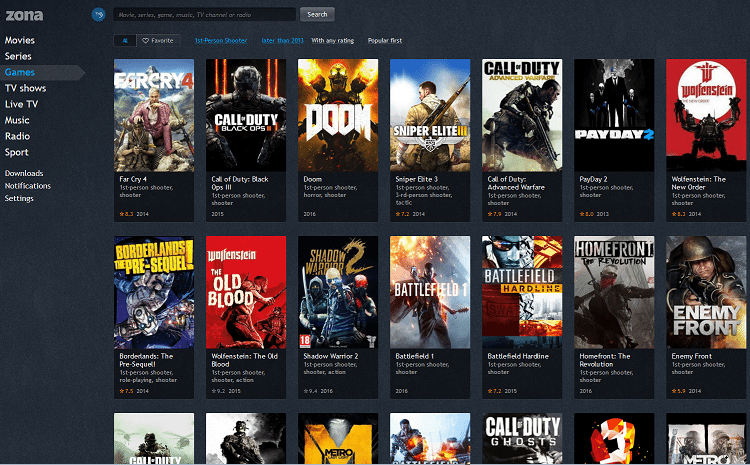750x465 pixels.
Task: Click the 'Far Cry 4' title text
Action: pos(133,179)
